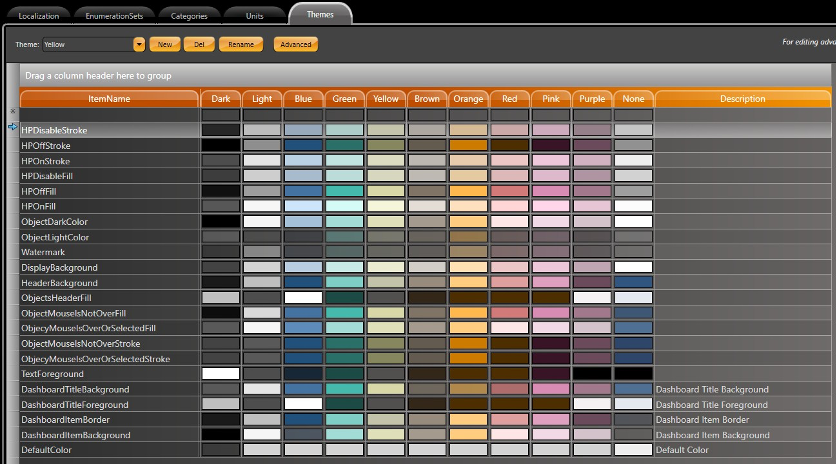Open the Advanced settings button

click(295, 44)
